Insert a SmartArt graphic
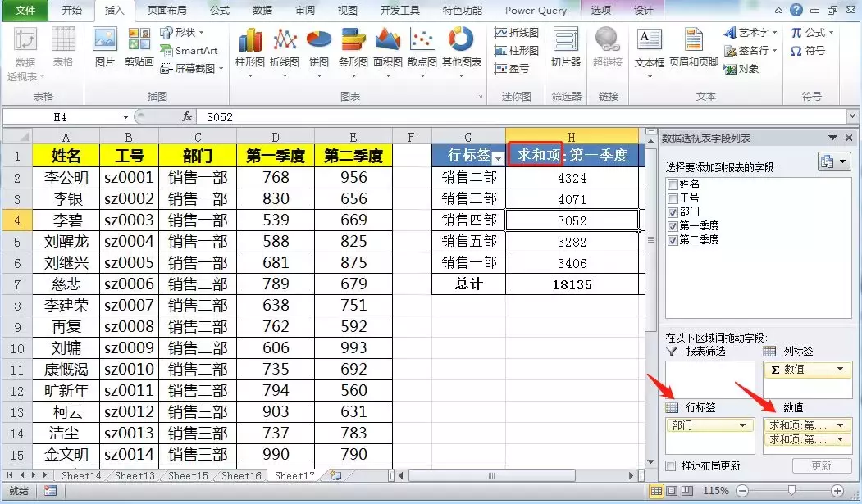 pyautogui.click(x=189, y=51)
